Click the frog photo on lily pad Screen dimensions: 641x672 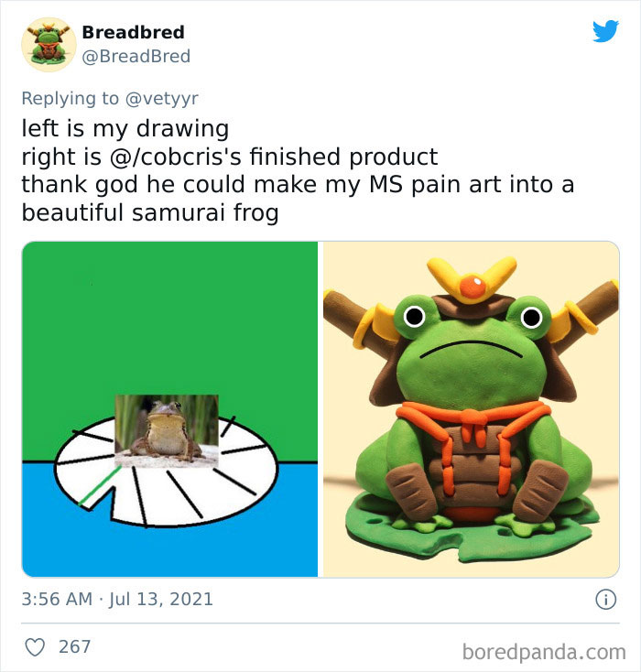click(167, 430)
